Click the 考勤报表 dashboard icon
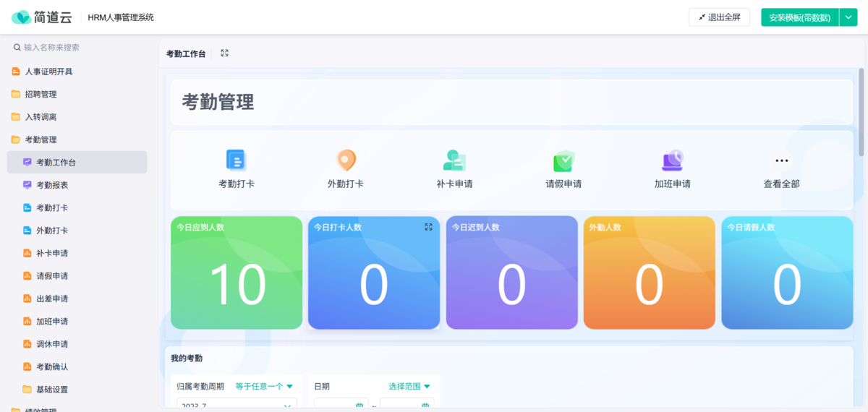Viewport: 868px width, 412px height. point(27,185)
